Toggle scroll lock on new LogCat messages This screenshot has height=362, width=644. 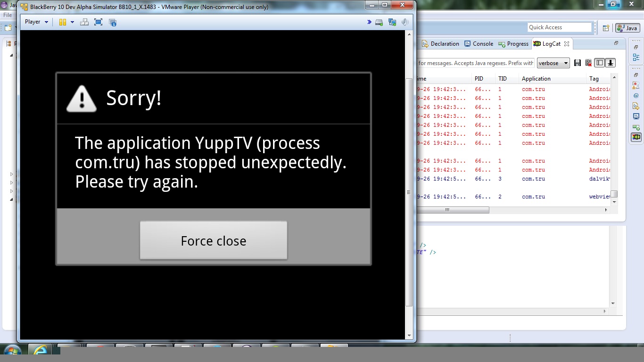(x=611, y=63)
